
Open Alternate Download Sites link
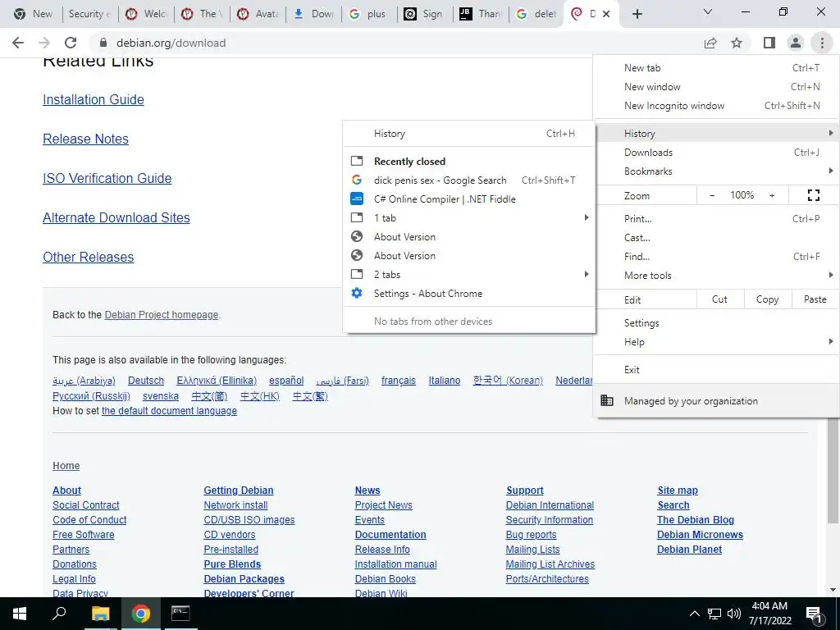(x=116, y=217)
